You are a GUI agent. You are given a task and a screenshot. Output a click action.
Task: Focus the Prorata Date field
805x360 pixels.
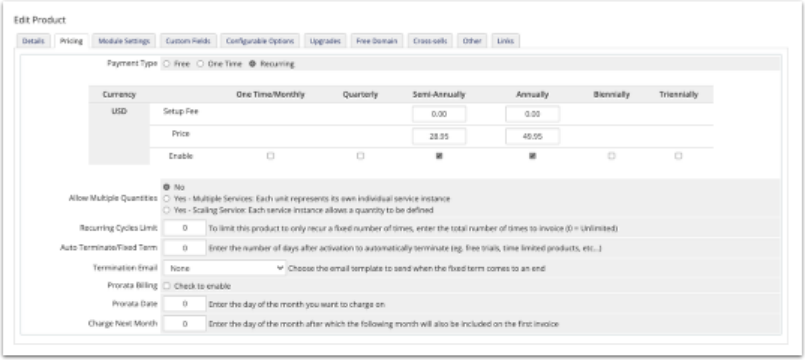coord(185,304)
